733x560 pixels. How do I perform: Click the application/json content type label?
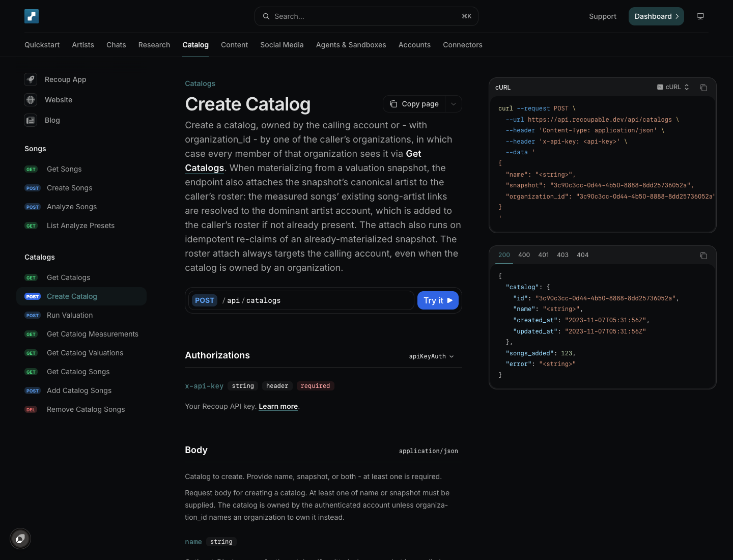(x=429, y=451)
